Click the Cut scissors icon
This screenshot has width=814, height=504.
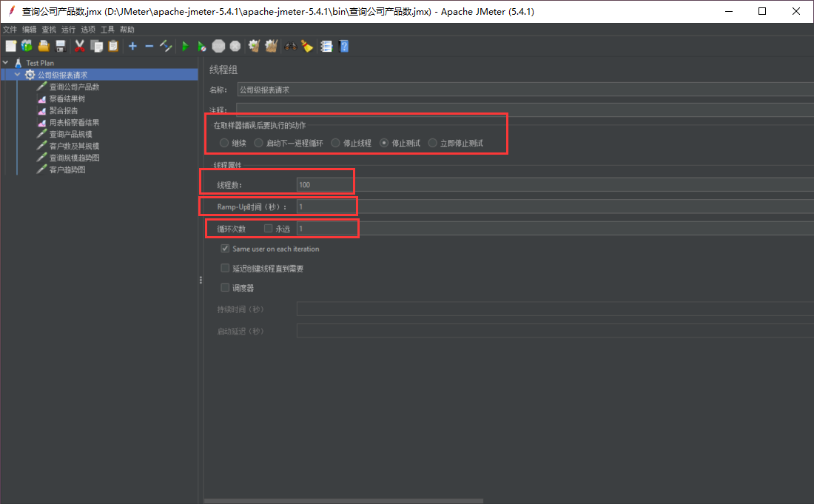pos(80,46)
